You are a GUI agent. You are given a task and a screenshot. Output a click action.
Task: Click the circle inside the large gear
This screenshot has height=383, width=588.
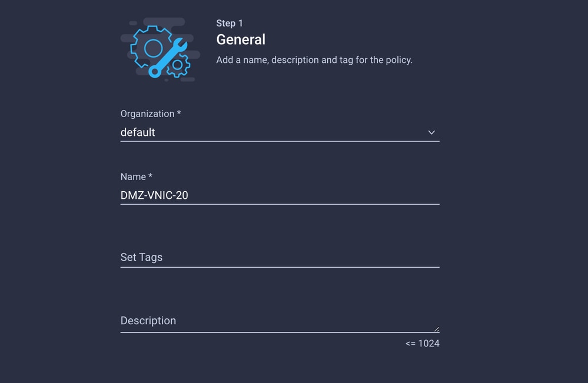pyautogui.click(x=154, y=48)
